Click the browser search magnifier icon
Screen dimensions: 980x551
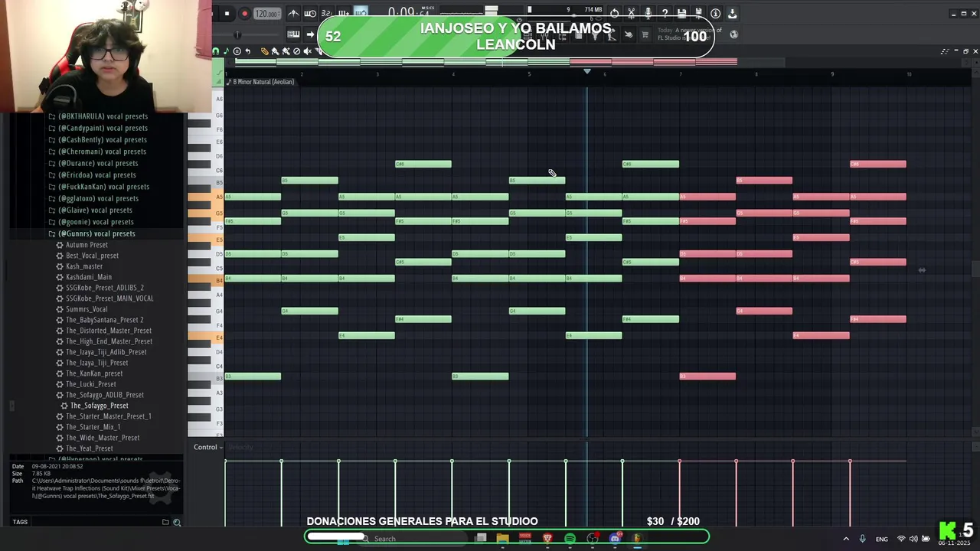pyautogui.click(x=177, y=522)
